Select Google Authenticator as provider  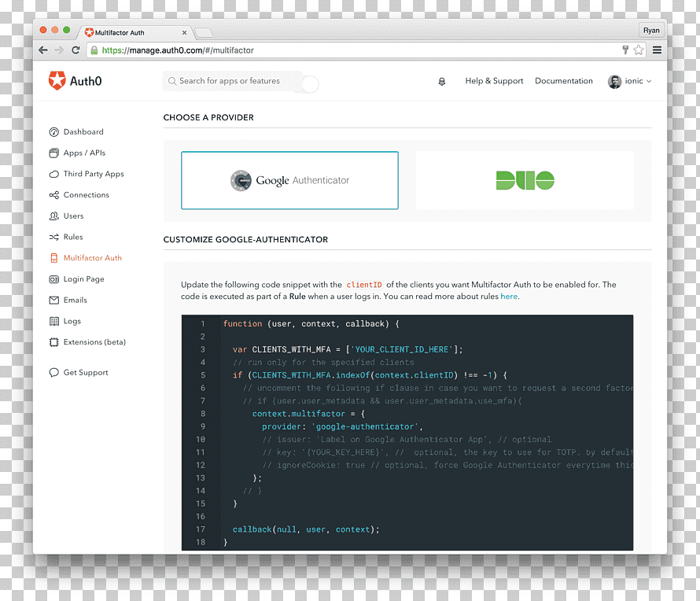289,180
